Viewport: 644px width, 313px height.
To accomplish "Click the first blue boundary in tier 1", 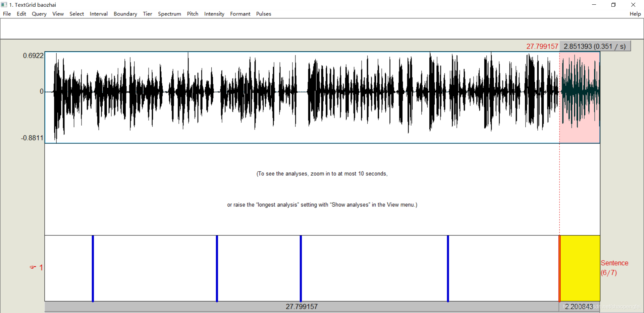I will point(93,268).
